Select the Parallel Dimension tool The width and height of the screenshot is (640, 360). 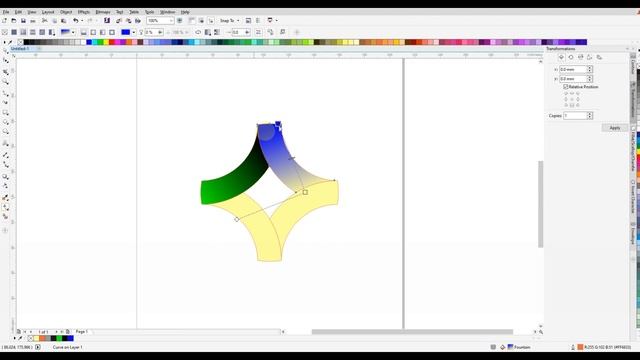[x=6, y=155]
